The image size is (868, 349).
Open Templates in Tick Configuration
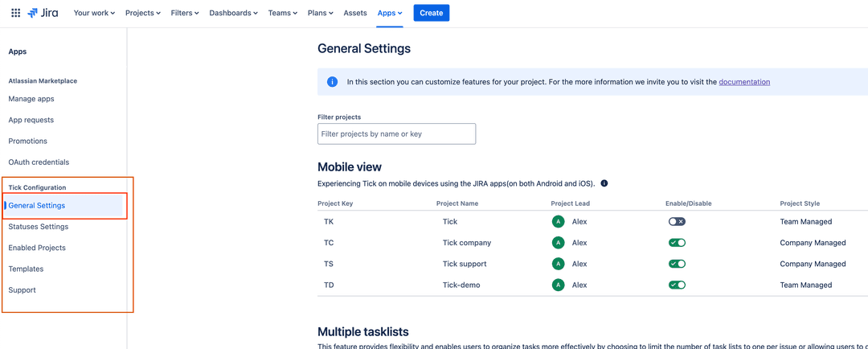pyautogui.click(x=26, y=269)
